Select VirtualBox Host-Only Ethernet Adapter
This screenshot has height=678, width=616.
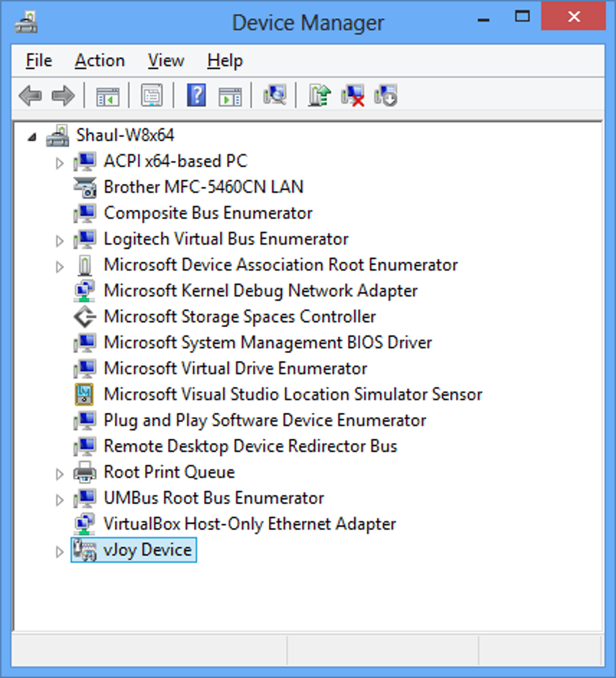[x=249, y=524]
